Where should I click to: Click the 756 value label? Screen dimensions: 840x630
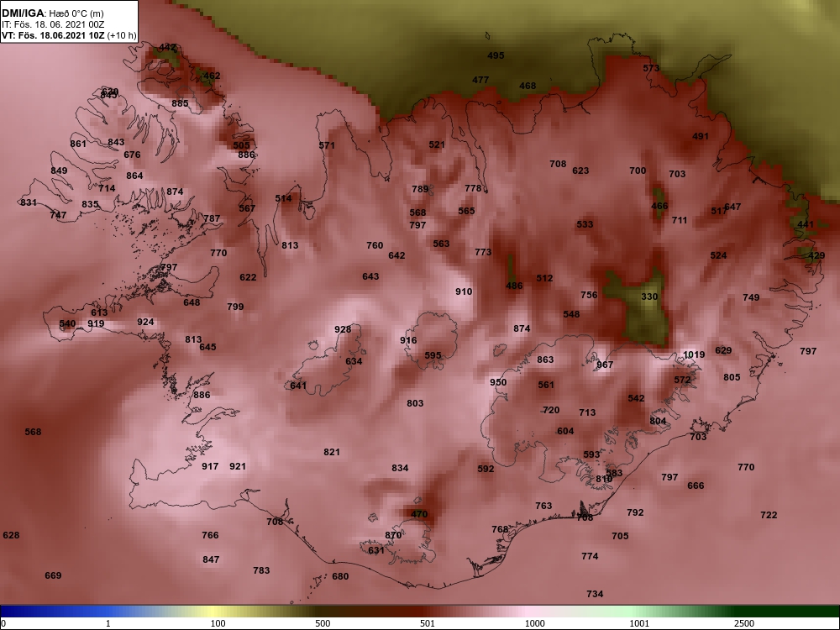(x=590, y=295)
